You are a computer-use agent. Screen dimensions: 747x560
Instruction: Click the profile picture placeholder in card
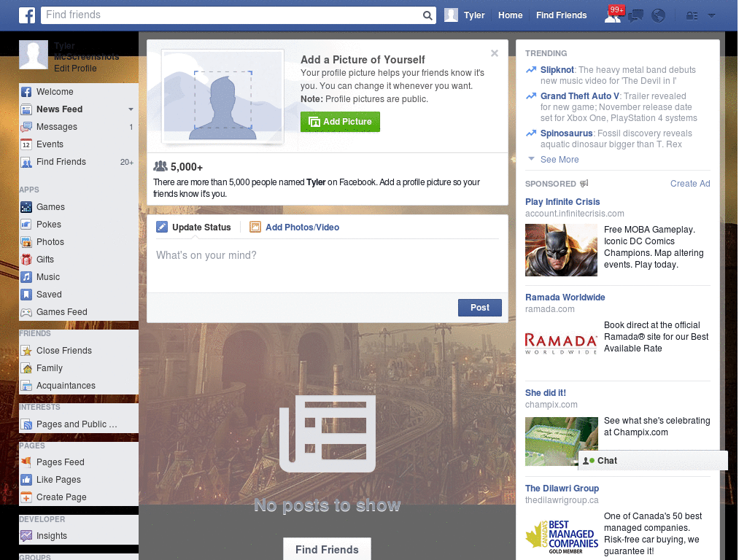[x=223, y=96]
